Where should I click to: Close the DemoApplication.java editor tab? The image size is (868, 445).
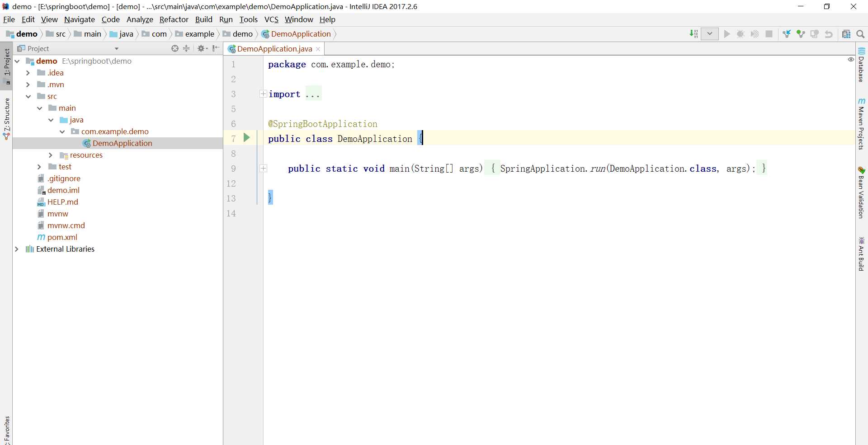[x=318, y=49]
